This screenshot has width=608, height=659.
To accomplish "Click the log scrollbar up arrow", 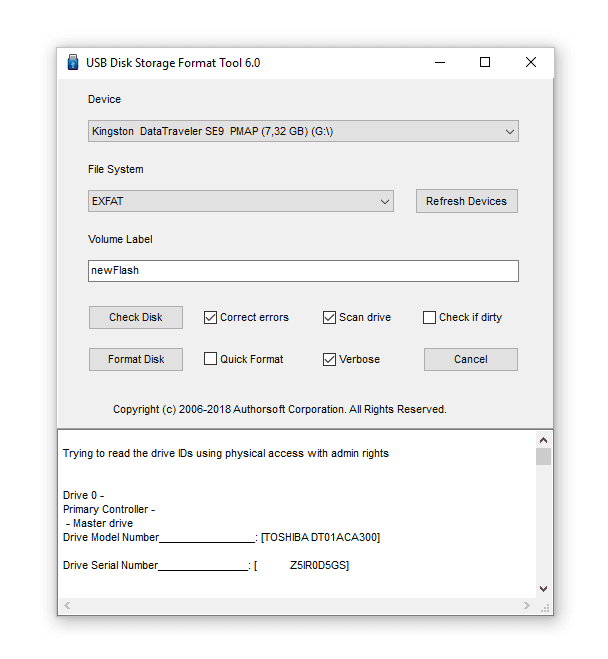I will [543, 440].
